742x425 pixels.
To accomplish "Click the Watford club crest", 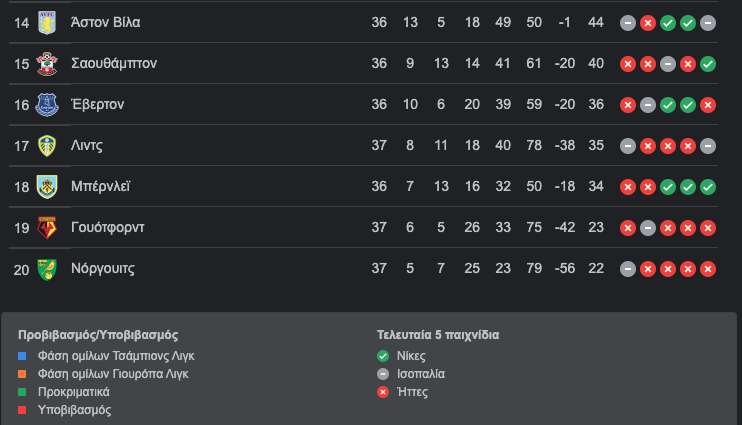I will pyautogui.click(x=47, y=228).
